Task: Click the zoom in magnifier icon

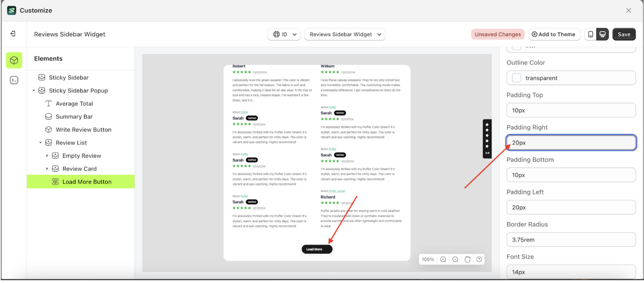Action: point(443,259)
